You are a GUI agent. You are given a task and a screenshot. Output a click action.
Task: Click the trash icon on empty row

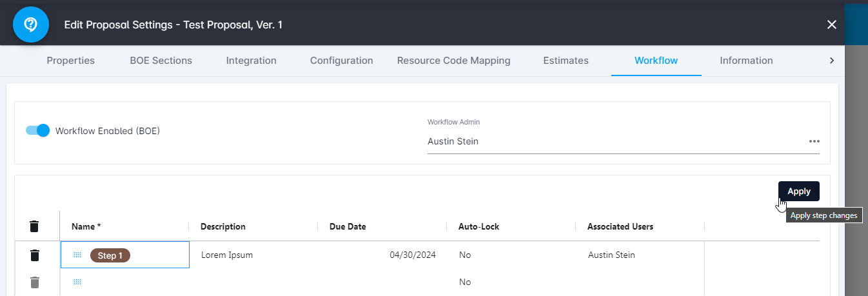(35, 282)
